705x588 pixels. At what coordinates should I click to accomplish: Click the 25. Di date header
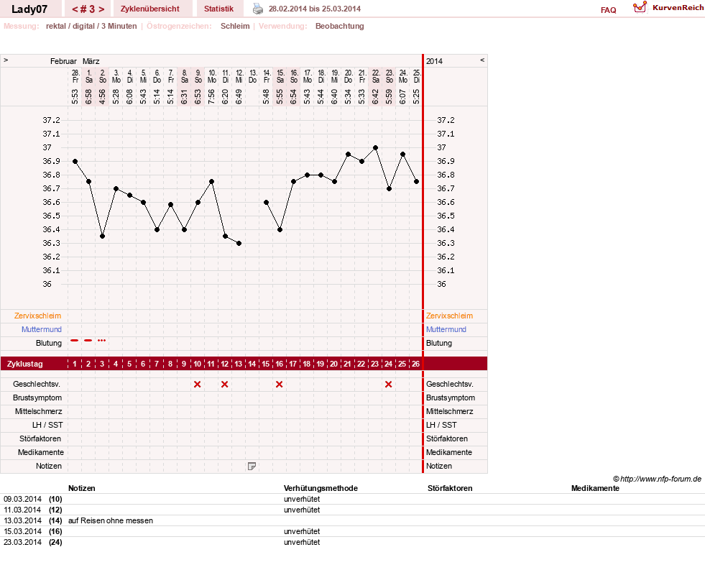click(417, 76)
